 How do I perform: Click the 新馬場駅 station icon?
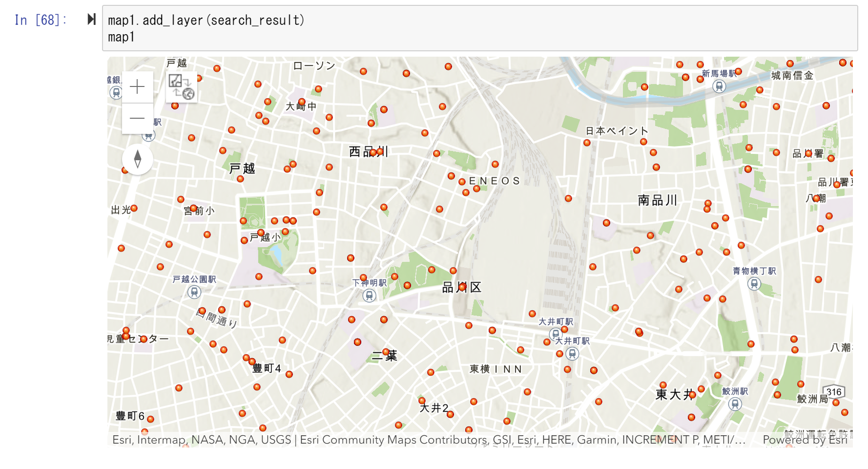click(719, 86)
